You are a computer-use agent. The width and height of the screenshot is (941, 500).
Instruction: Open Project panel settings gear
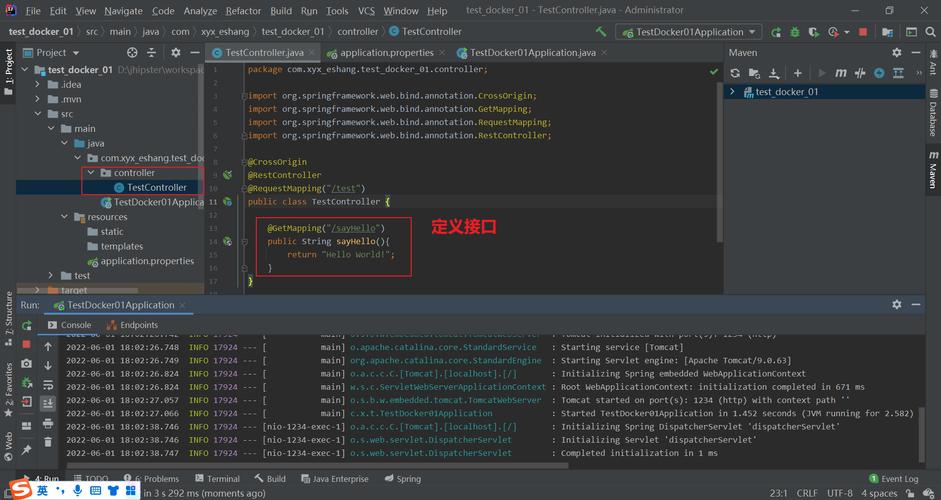coord(175,53)
